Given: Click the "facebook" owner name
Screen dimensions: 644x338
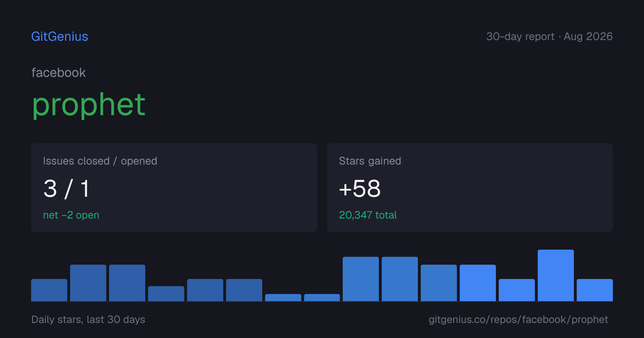Looking at the screenshot, I should [x=59, y=73].
